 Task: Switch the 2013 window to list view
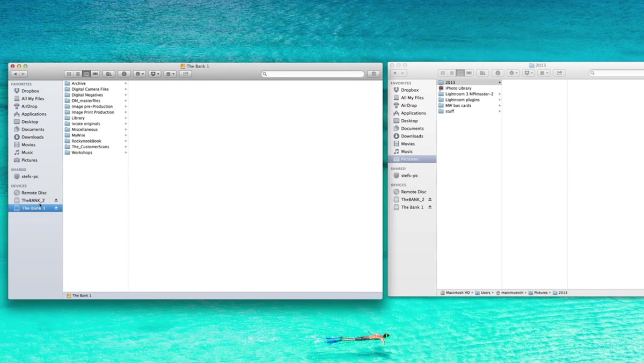451,73
